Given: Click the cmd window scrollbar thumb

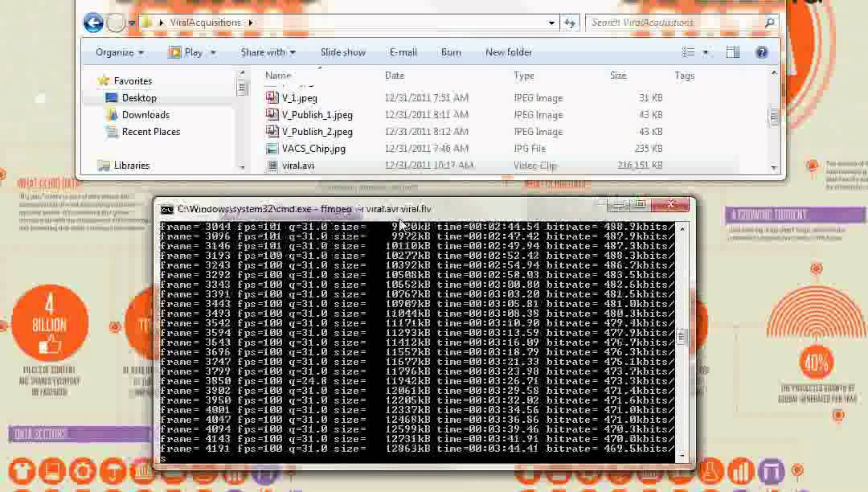Looking at the screenshot, I should [682, 337].
